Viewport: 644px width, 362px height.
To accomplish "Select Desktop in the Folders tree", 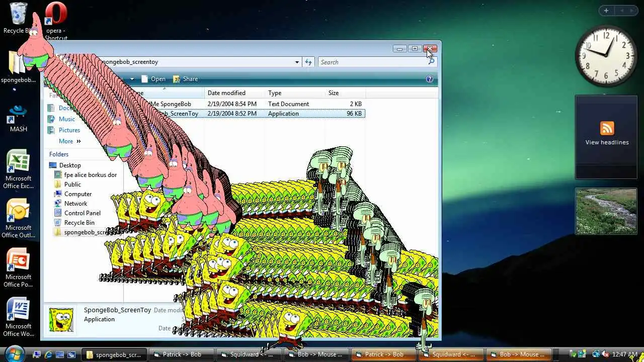I will [x=70, y=165].
